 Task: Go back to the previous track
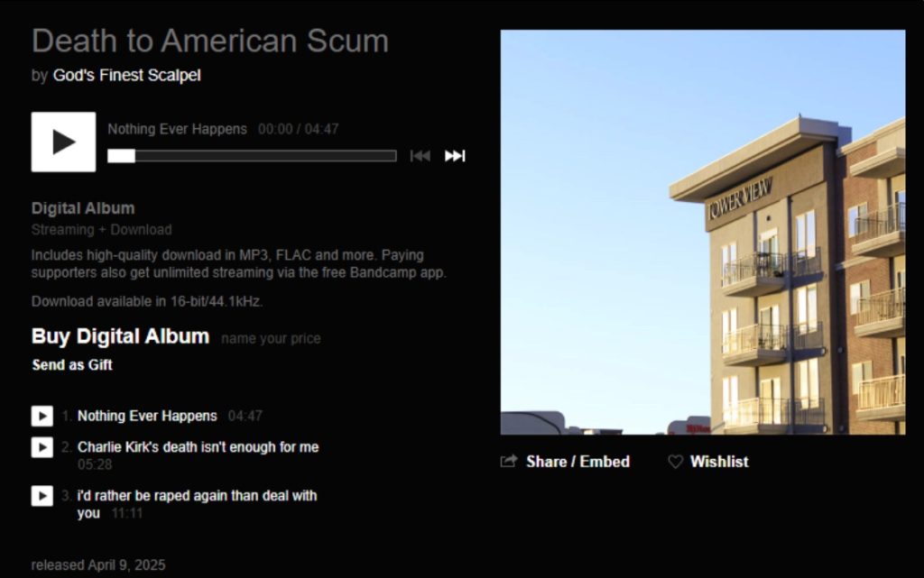[x=420, y=156]
